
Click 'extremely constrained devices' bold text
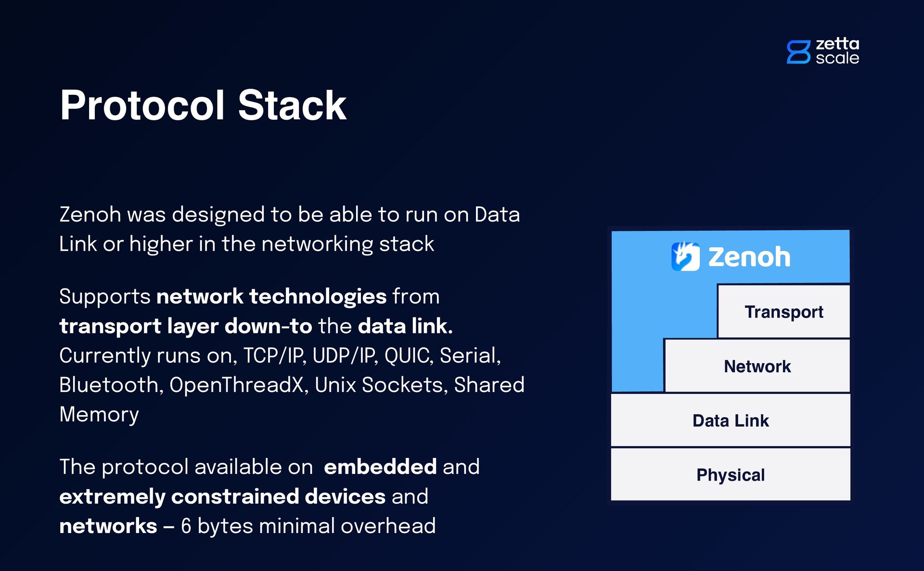(x=222, y=497)
